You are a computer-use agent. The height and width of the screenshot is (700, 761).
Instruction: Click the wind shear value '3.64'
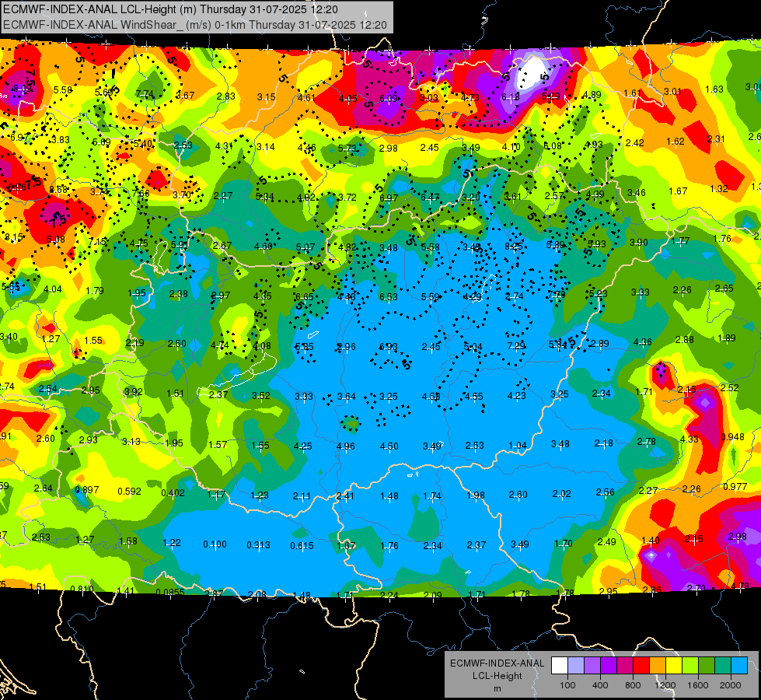[347, 397]
